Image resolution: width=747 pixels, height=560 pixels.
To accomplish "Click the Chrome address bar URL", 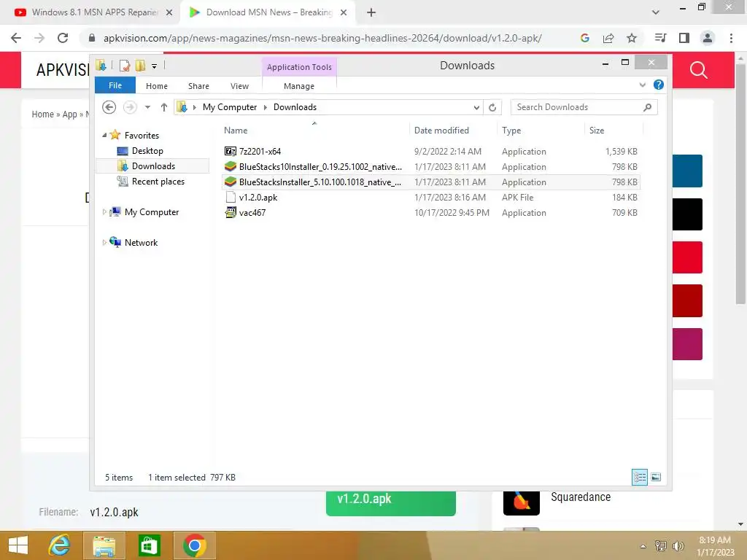I will pyautogui.click(x=322, y=38).
